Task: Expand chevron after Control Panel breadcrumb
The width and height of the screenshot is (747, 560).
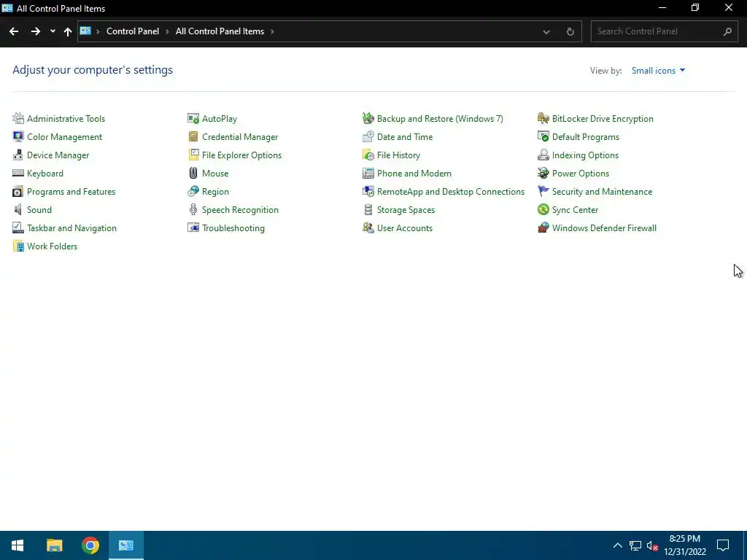Action: pyautogui.click(x=167, y=31)
